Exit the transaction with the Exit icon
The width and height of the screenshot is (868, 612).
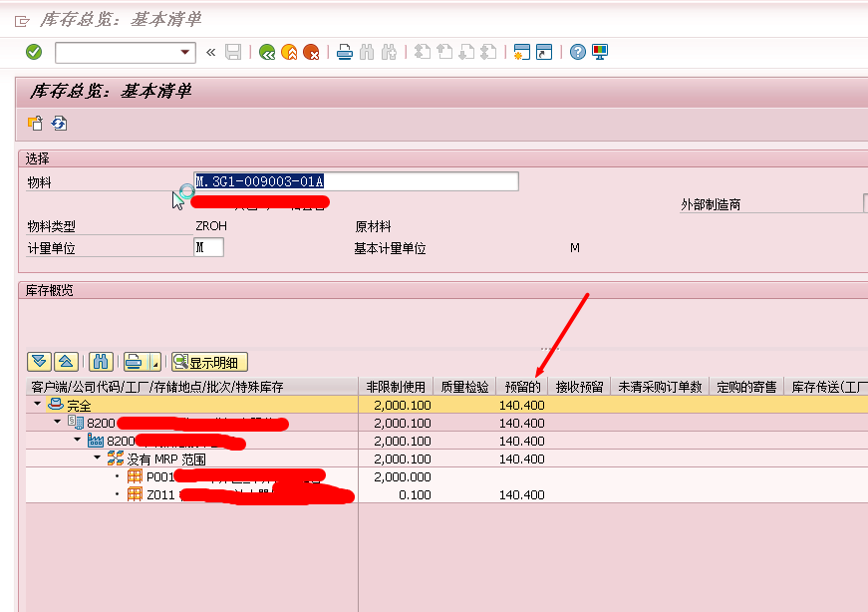click(x=289, y=52)
